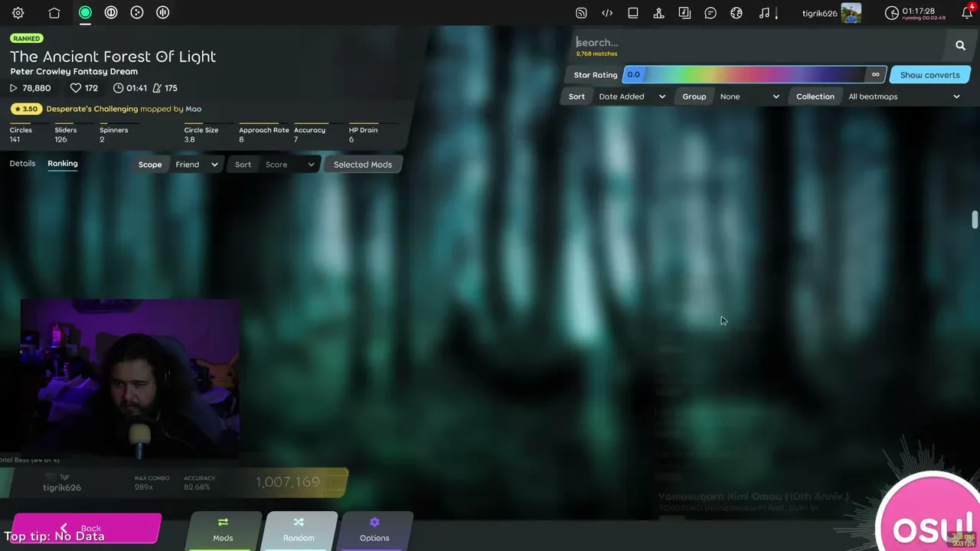The height and width of the screenshot is (551, 980).
Task: Open the news feed icon
Action: pos(581,13)
